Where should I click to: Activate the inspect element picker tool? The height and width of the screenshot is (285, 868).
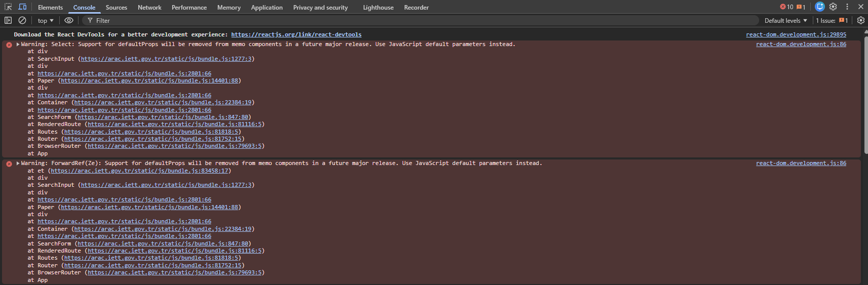coord(8,7)
